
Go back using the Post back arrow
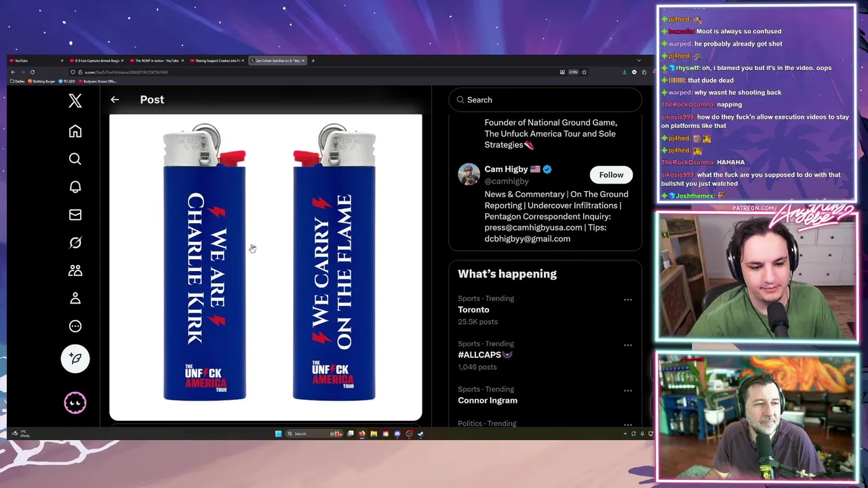[115, 100]
